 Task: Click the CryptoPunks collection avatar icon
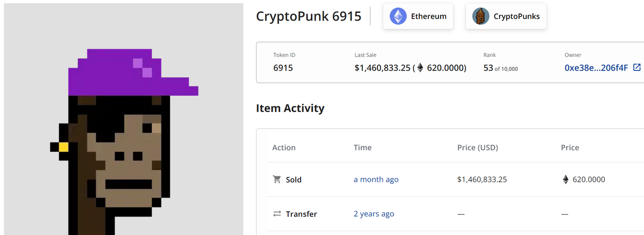pos(481,16)
